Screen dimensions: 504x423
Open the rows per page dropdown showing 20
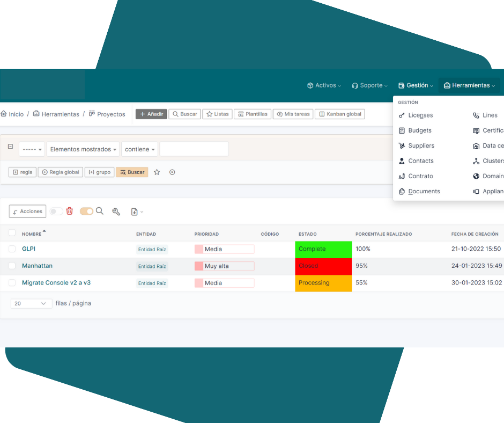tap(31, 304)
